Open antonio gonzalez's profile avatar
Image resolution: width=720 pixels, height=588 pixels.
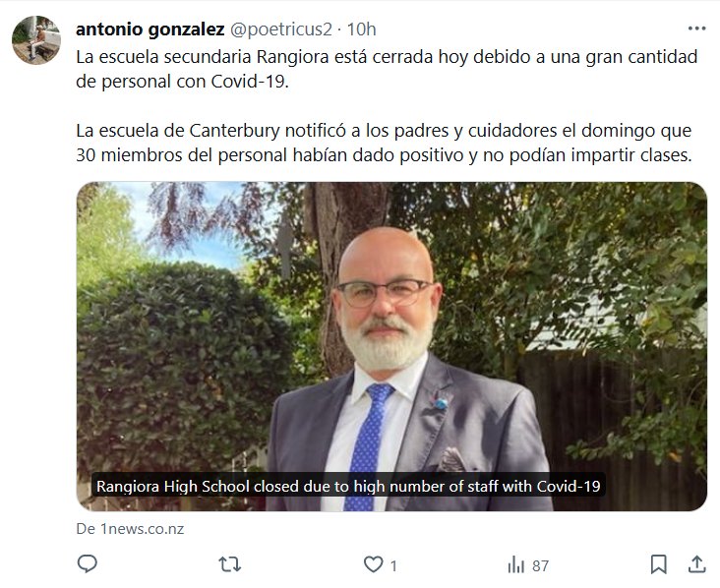(36, 40)
